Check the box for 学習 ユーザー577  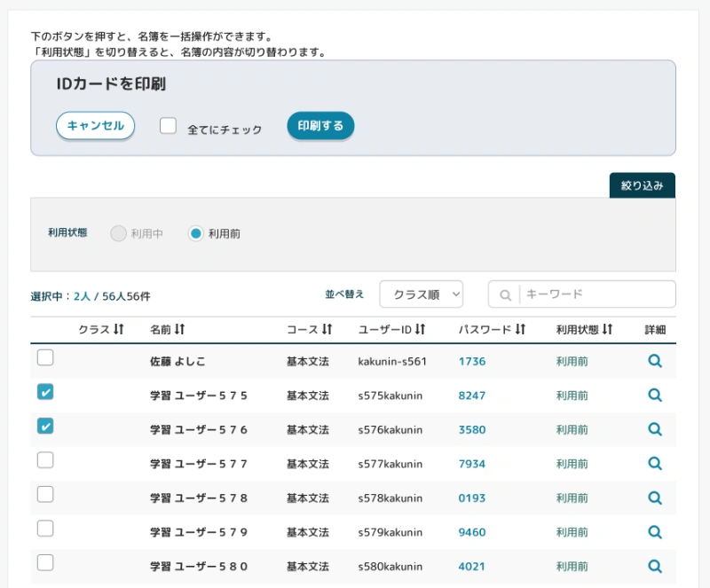click(x=45, y=460)
